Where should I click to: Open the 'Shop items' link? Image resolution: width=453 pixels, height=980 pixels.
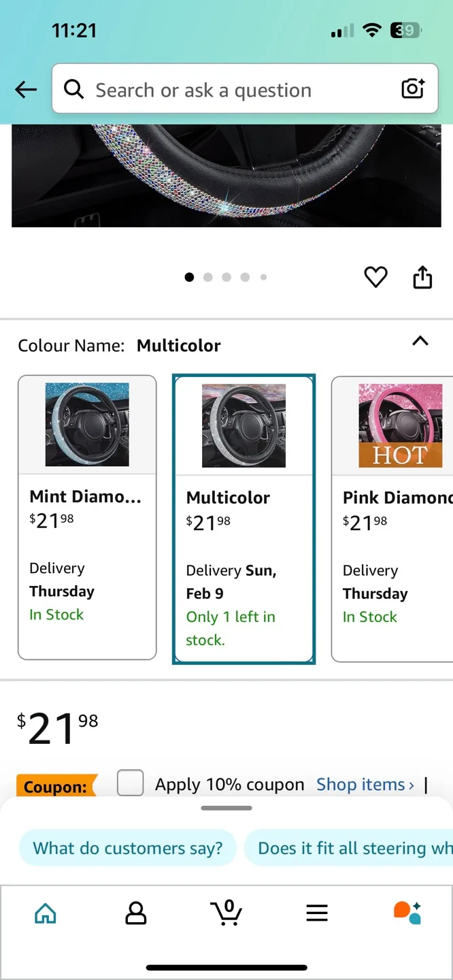(x=365, y=785)
